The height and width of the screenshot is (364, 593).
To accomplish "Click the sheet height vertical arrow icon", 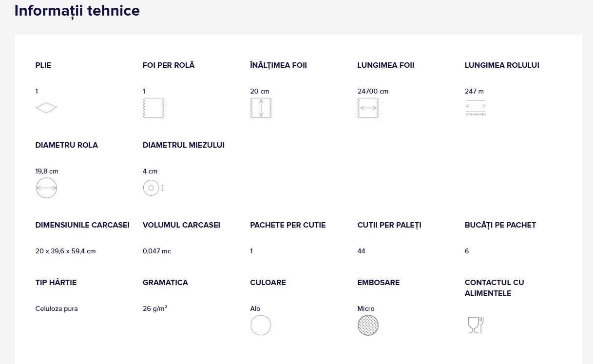I will coord(261,108).
